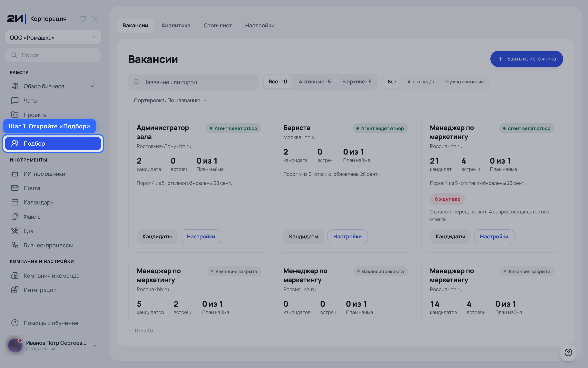Expand user profile menu chevron

click(95, 345)
